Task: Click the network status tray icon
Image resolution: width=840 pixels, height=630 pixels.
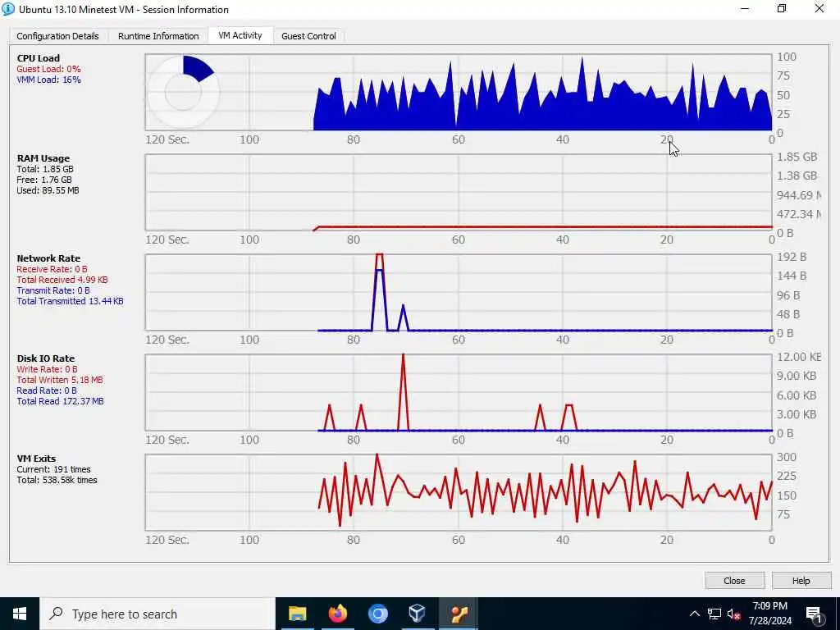Action: coord(714,614)
